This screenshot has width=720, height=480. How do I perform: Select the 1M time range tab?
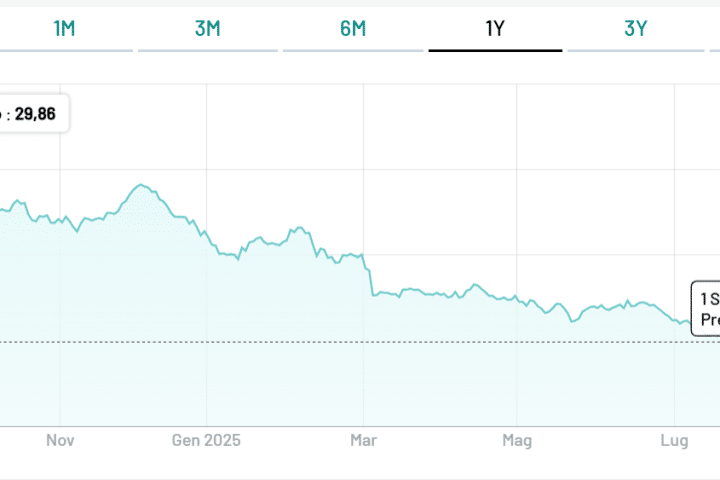coord(64,28)
